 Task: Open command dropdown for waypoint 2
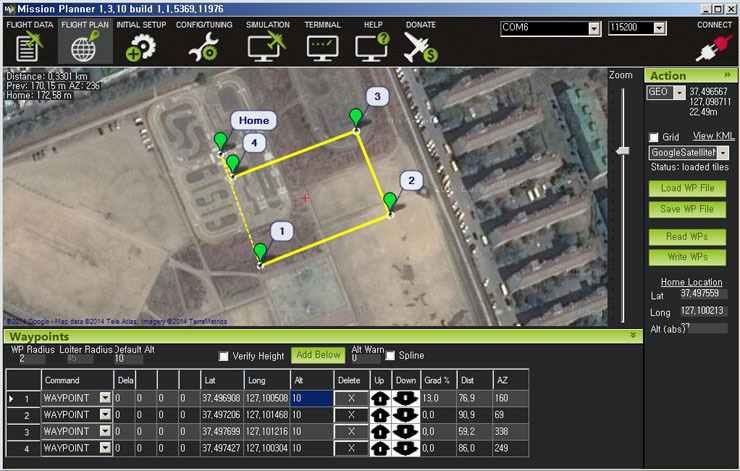(105, 414)
